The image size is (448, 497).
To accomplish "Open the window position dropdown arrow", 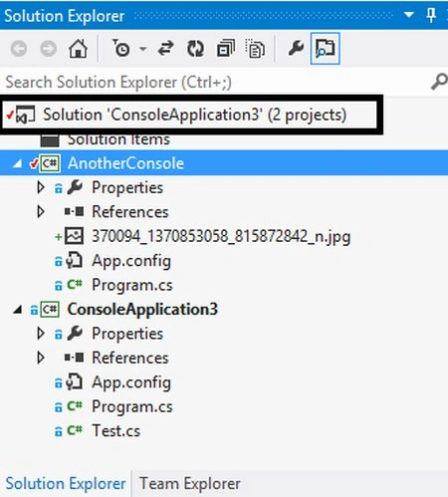I will (x=409, y=15).
